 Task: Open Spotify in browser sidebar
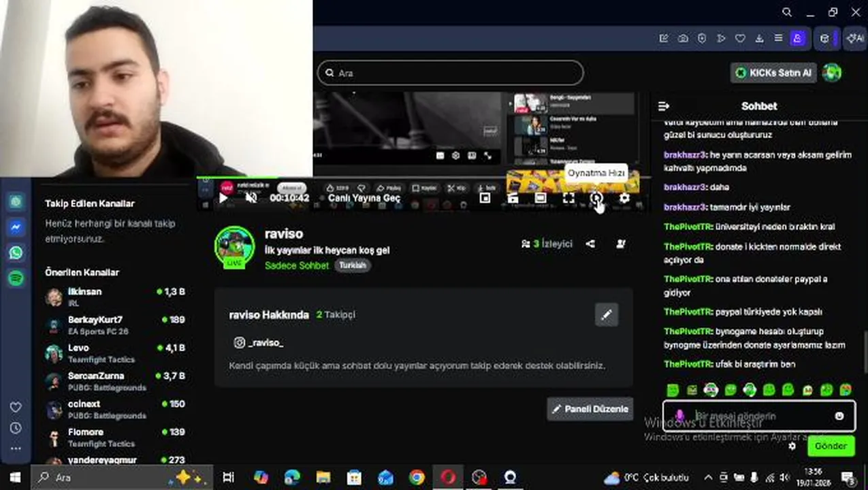pos(16,278)
